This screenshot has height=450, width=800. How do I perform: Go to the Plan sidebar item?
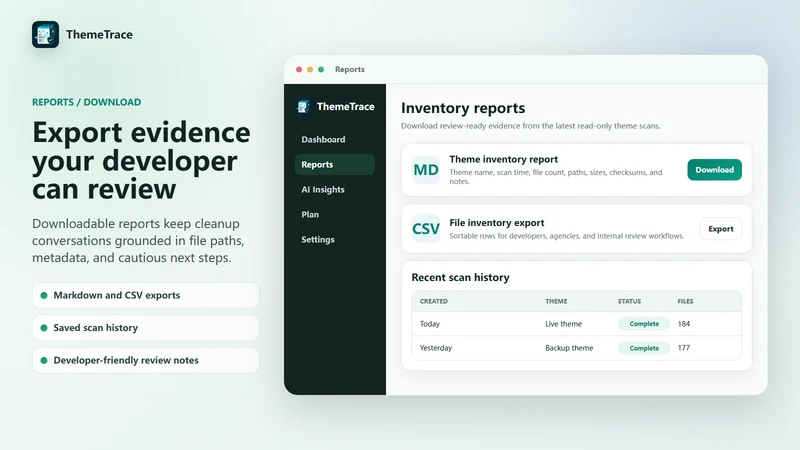[335, 214]
